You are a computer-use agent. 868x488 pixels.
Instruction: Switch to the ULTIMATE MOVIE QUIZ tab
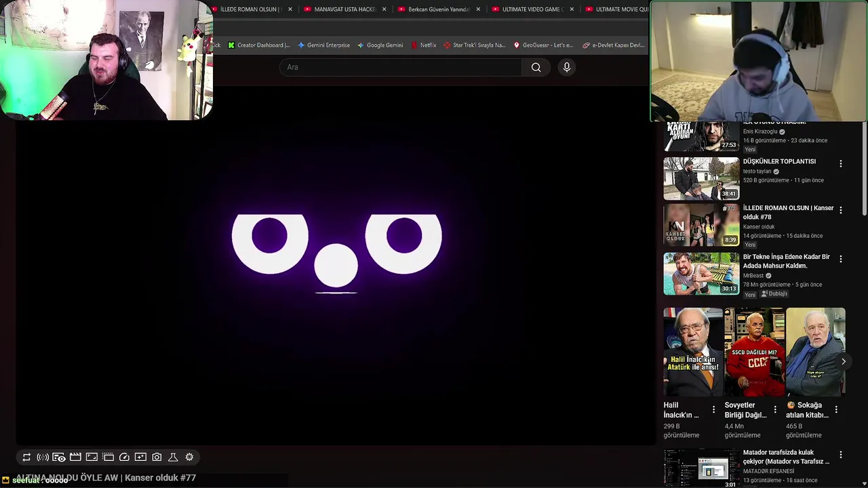616,9
